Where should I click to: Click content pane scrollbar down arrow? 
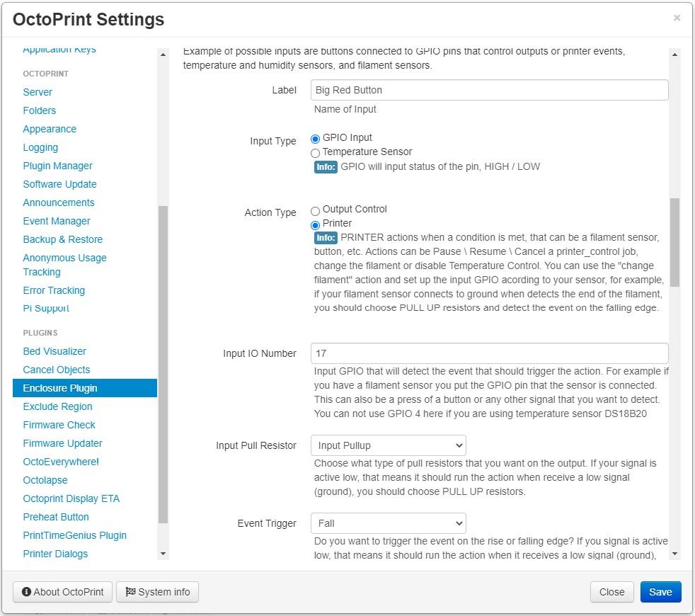674,554
